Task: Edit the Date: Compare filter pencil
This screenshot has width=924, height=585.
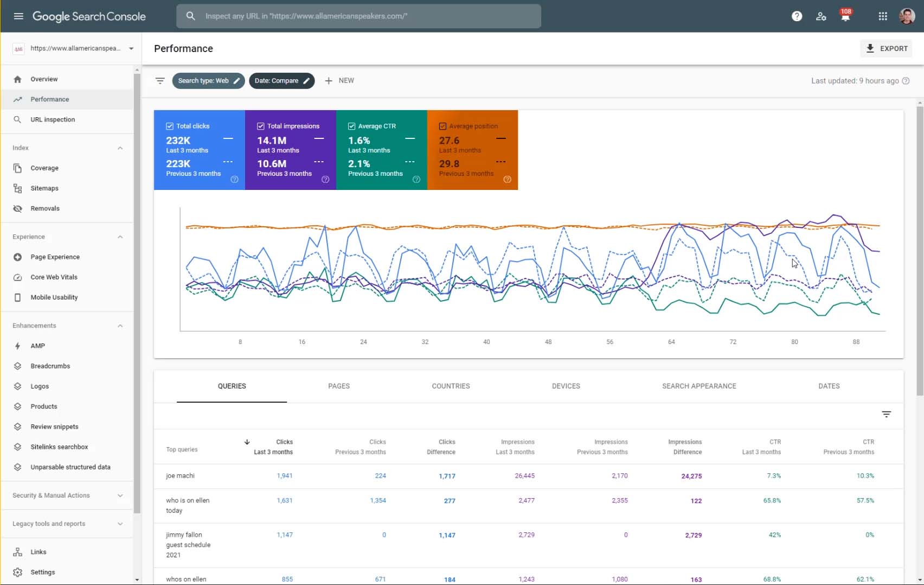Action: tap(306, 81)
